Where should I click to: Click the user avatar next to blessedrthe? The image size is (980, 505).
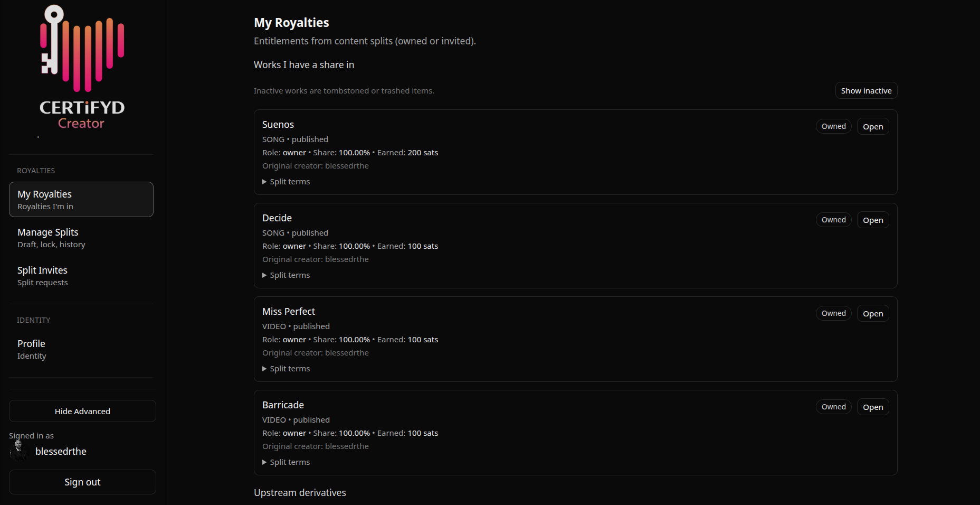19,451
